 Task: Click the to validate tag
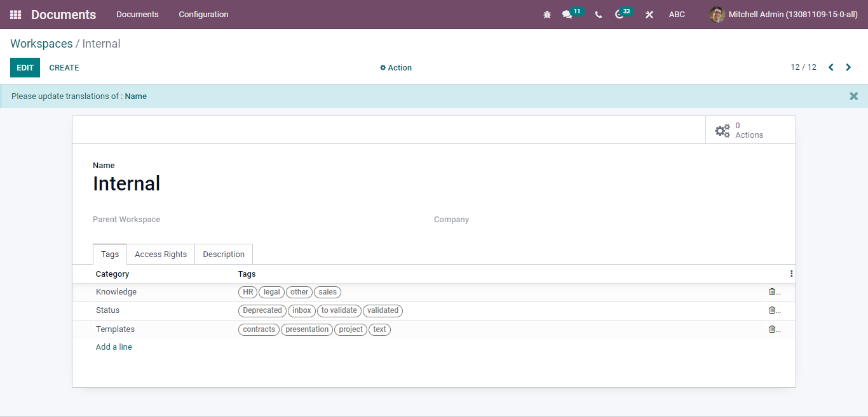339,310
